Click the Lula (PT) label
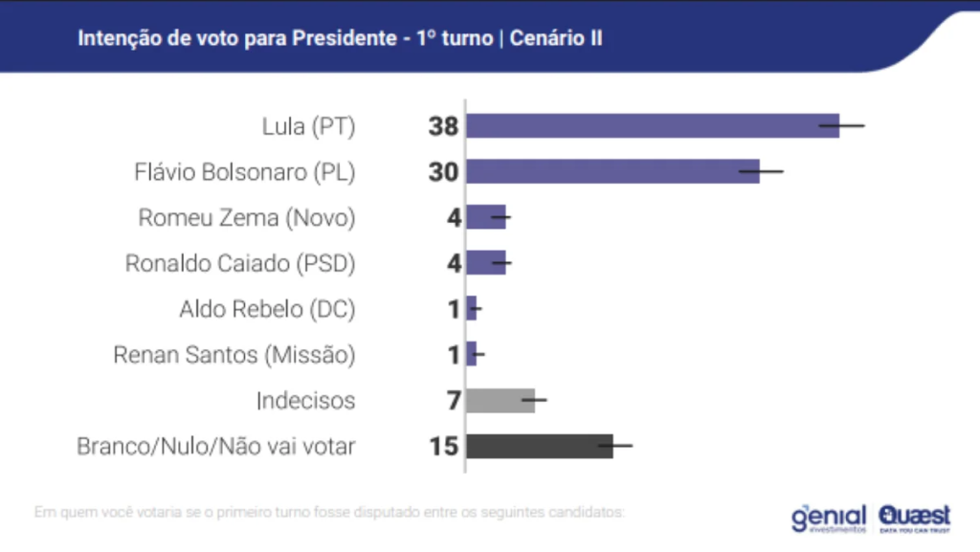This screenshot has height=552, width=980. pos(308,126)
